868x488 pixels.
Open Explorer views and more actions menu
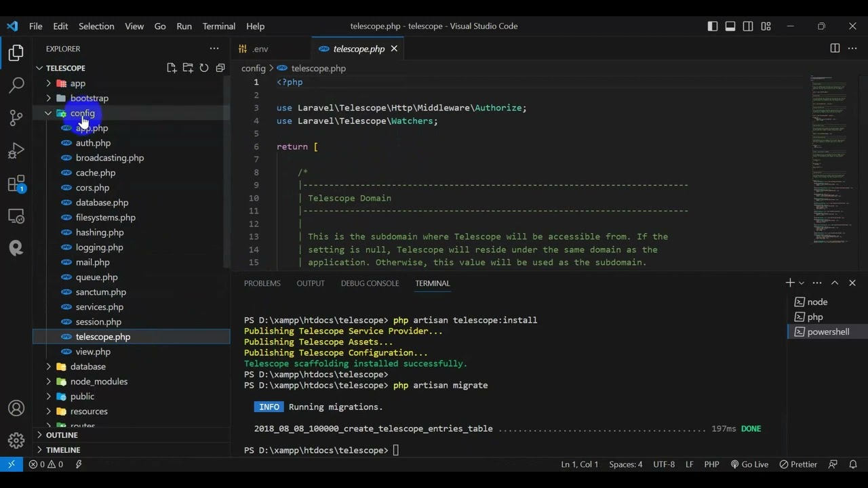(214, 49)
